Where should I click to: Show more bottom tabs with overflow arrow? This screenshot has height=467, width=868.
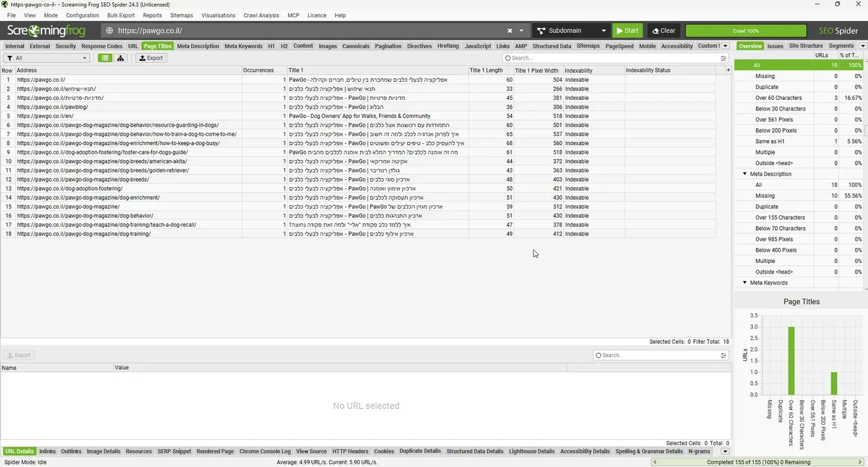tap(725, 451)
